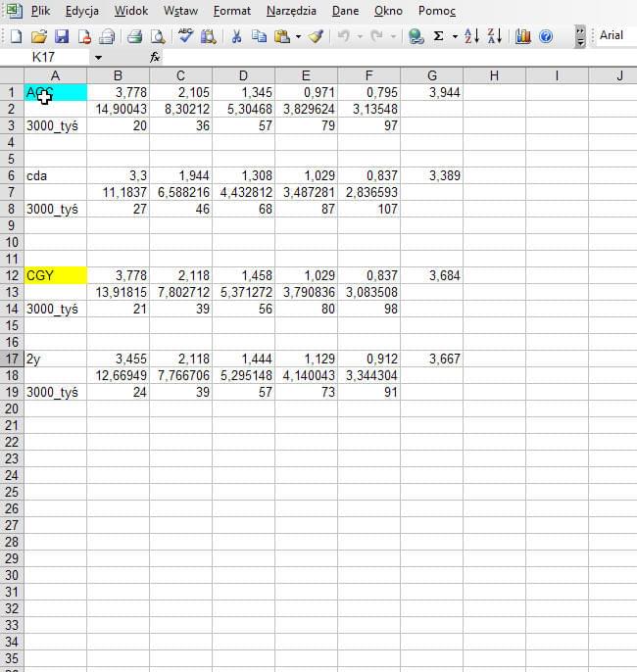Expand the Paste options dropdown arrow
Viewport: 637px width, 672px height.
click(x=298, y=36)
